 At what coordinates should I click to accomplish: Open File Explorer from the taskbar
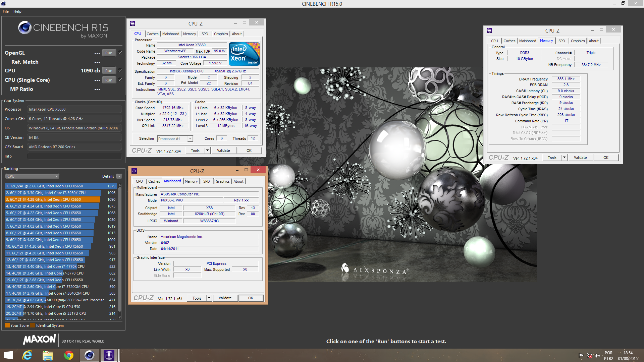point(48,355)
